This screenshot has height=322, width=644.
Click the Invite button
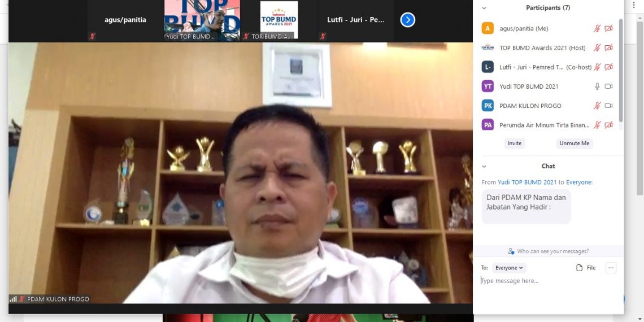click(x=515, y=143)
